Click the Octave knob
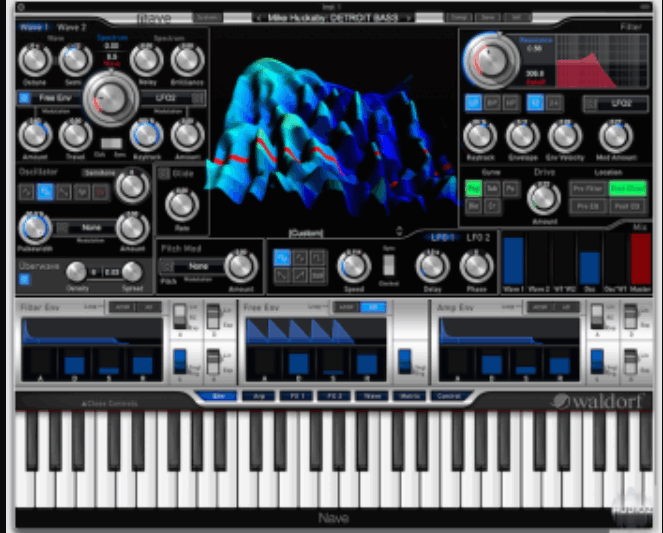 point(35,60)
